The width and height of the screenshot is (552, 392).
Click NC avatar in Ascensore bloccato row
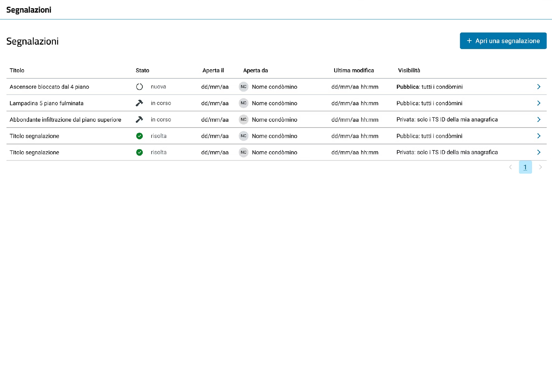[x=243, y=87]
